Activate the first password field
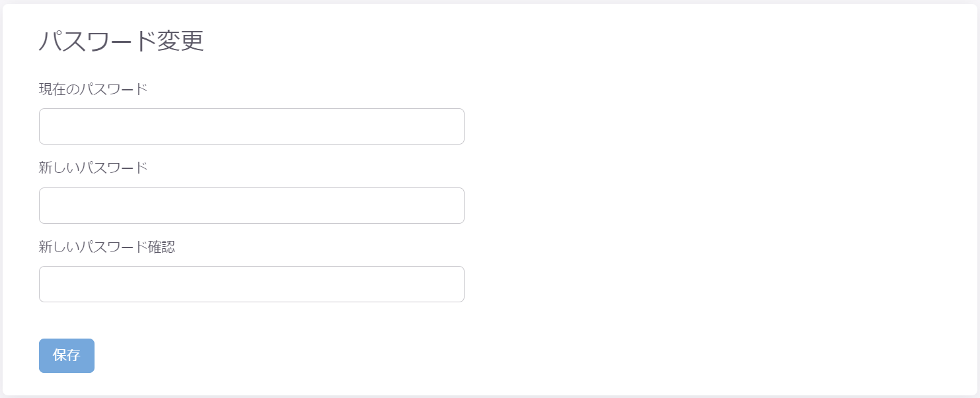The image size is (980, 398). point(251,126)
